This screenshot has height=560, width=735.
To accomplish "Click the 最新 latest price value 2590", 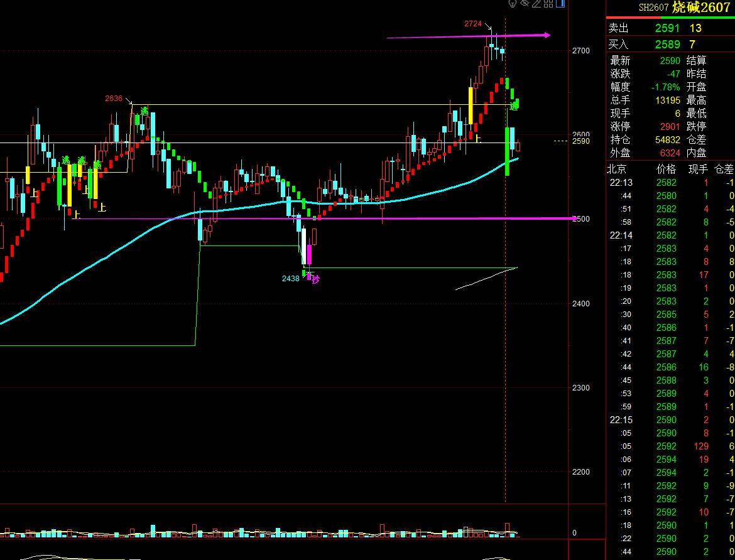I will (x=670, y=60).
